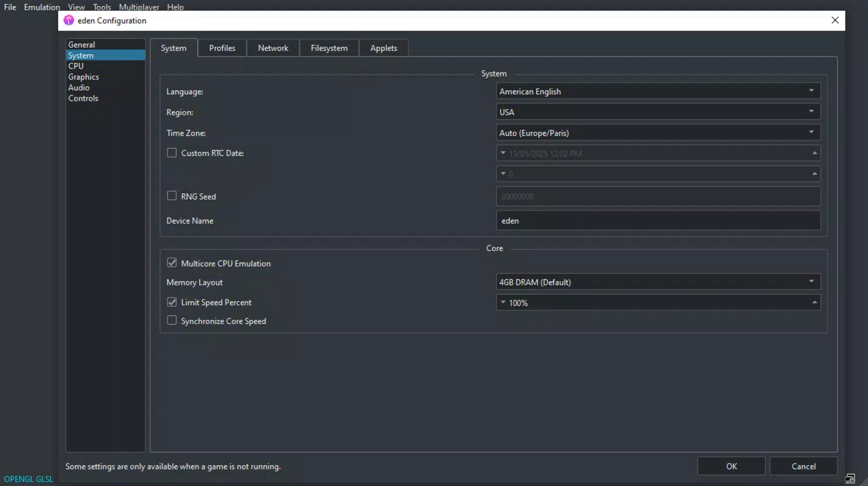Decrease the limit speed percent with the down arrow
The width and height of the screenshot is (868, 486).
(503, 302)
